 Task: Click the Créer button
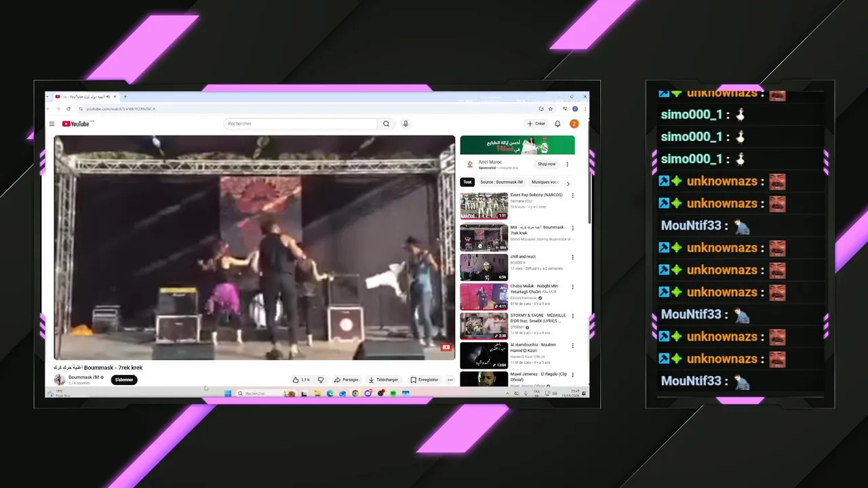click(536, 124)
